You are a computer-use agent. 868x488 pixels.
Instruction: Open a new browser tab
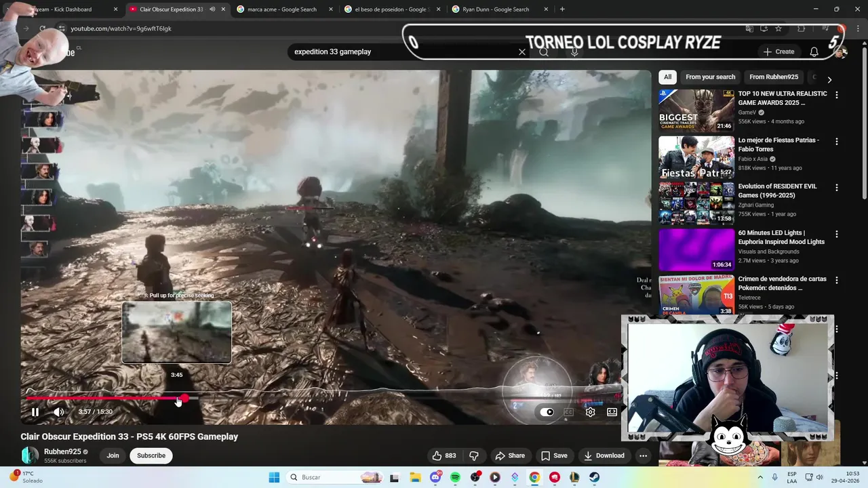click(x=562, y=9)
